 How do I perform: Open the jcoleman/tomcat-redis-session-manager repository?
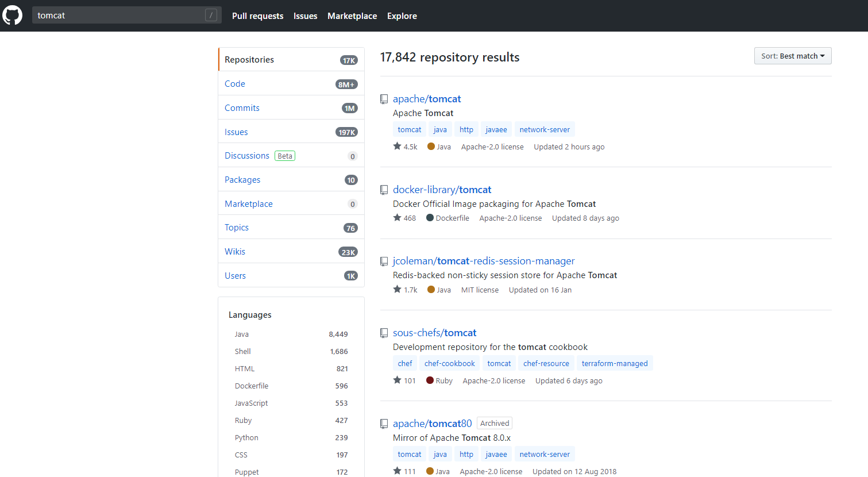click(x=484, y=261)
